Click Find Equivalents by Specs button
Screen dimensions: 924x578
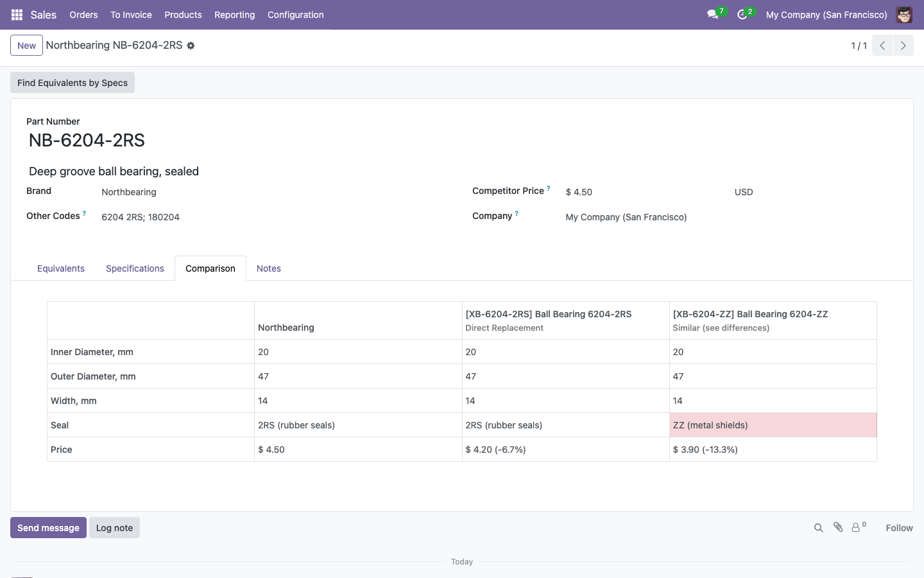(73, 83)
